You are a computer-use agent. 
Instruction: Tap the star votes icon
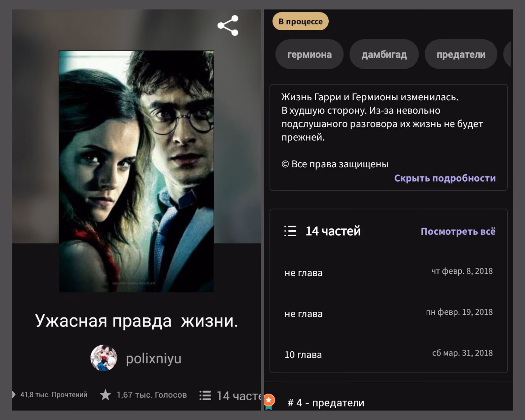(105, 395)
